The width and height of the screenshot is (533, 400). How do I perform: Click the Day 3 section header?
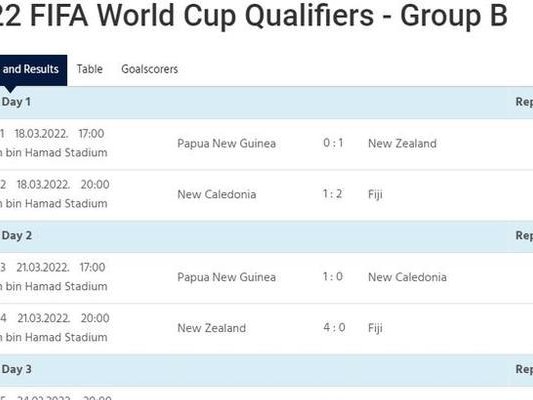coord(266,370)
